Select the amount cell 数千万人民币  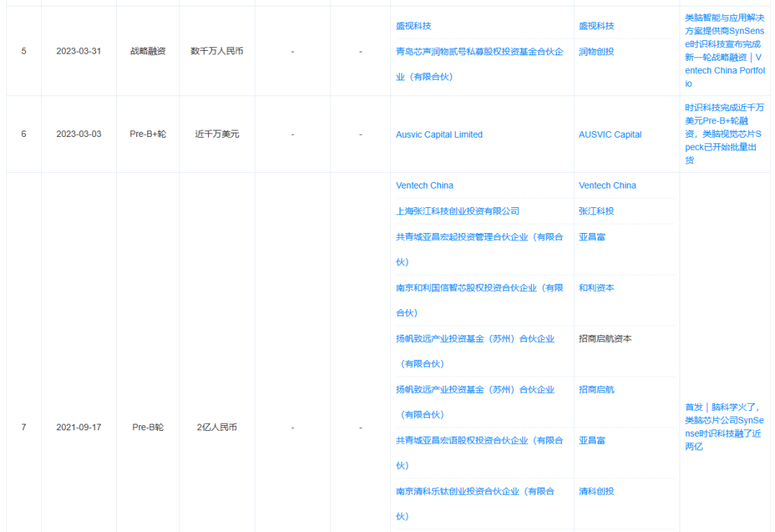[217, 51]
